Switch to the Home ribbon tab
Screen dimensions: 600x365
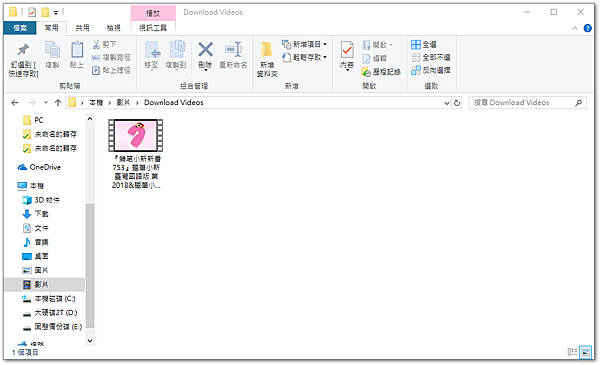pos(52,28)
